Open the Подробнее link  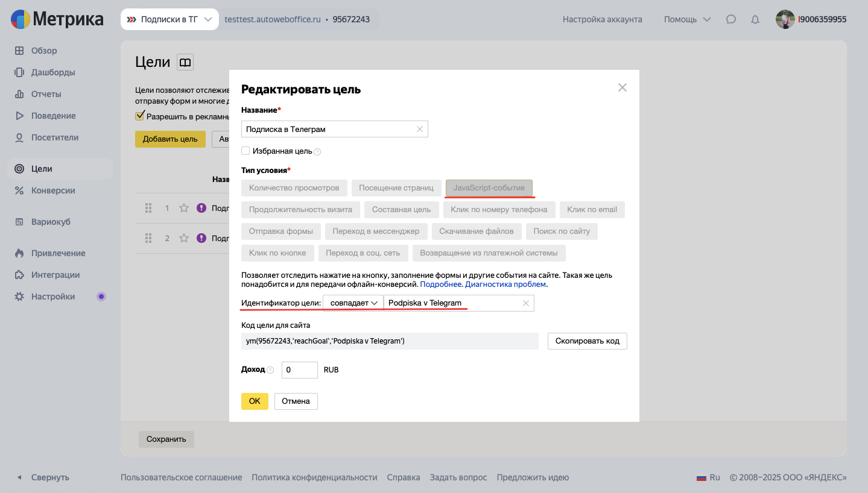(441, 284)
